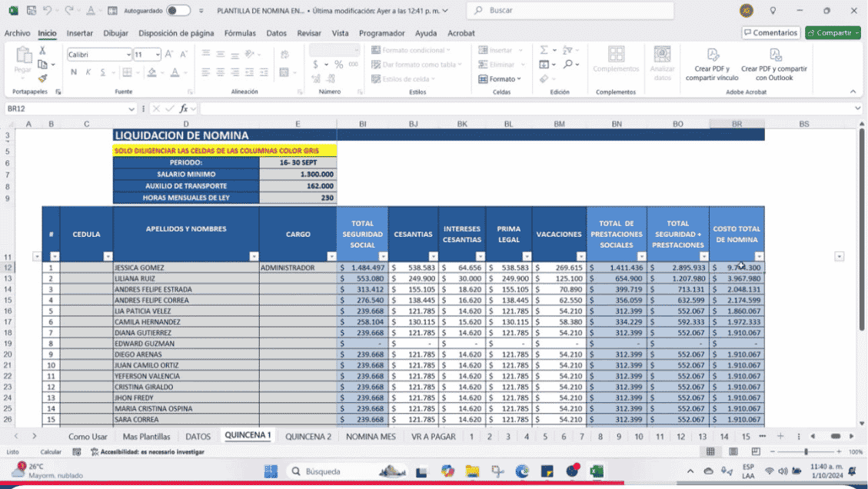This screenshot has width=868, height=489.
Task: Switch to Como Usar sheet tab
Action: [x=88, y=437]
